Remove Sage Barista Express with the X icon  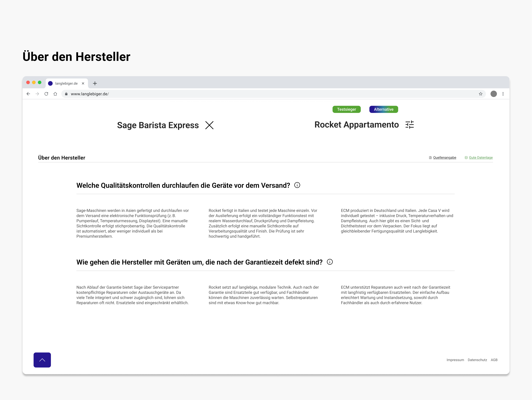click(209, 125)
